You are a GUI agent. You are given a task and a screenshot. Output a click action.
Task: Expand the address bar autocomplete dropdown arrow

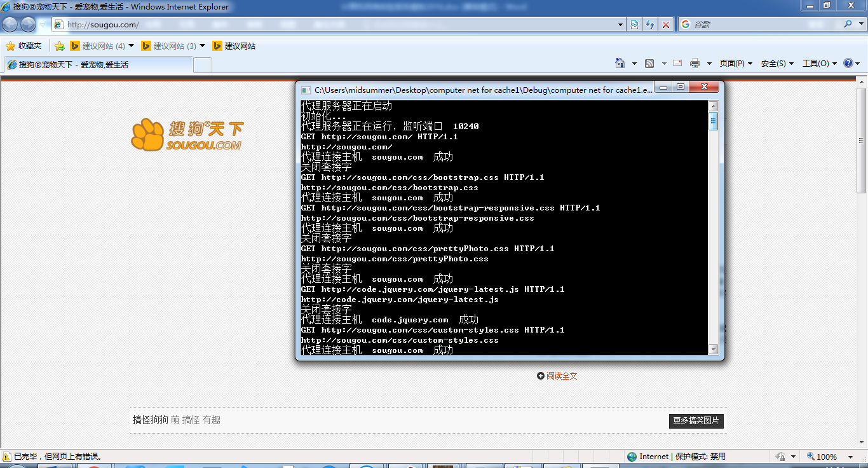point(621,25)
